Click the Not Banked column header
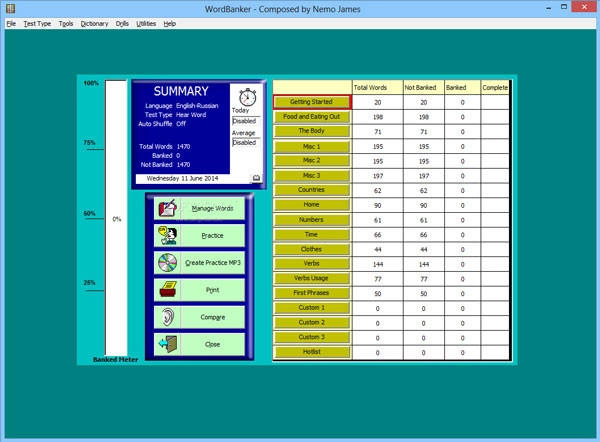 click(x=418, y=87)
